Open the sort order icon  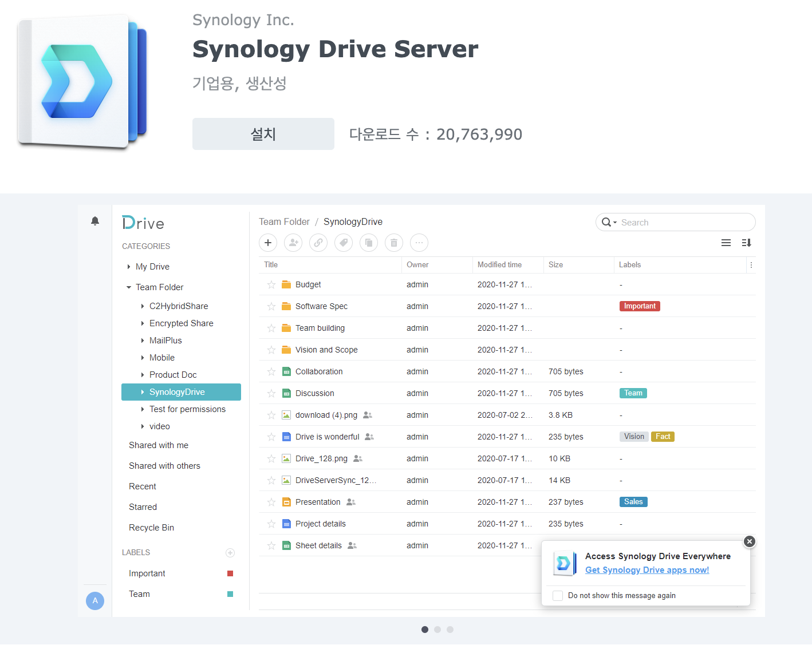(746, 243)
